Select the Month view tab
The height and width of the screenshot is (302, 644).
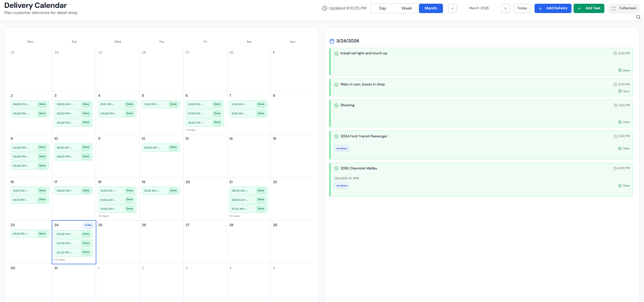(431, 8)
